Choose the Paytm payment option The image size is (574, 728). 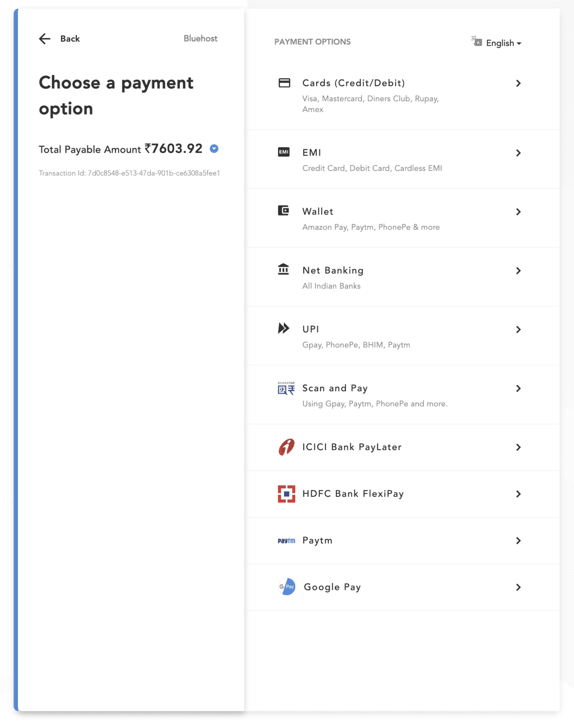coord(403,541)
